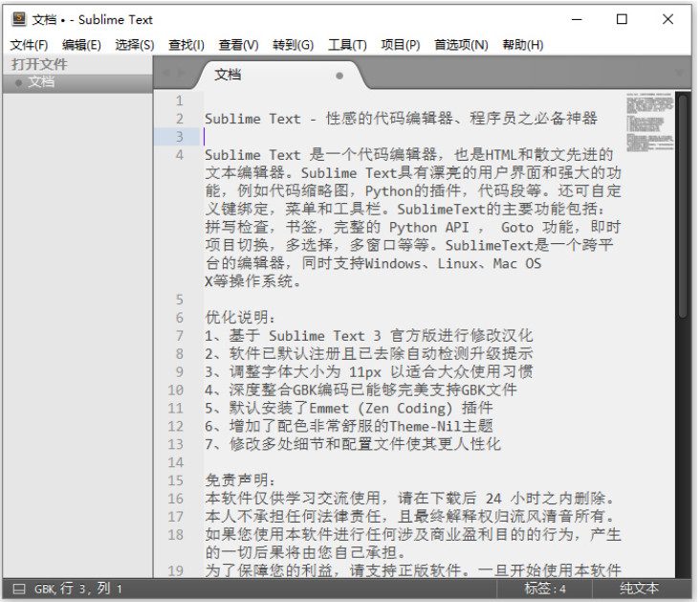Click line 1、基于 Sublime Text 3 官方版进行修改汉化

(369, 336)
